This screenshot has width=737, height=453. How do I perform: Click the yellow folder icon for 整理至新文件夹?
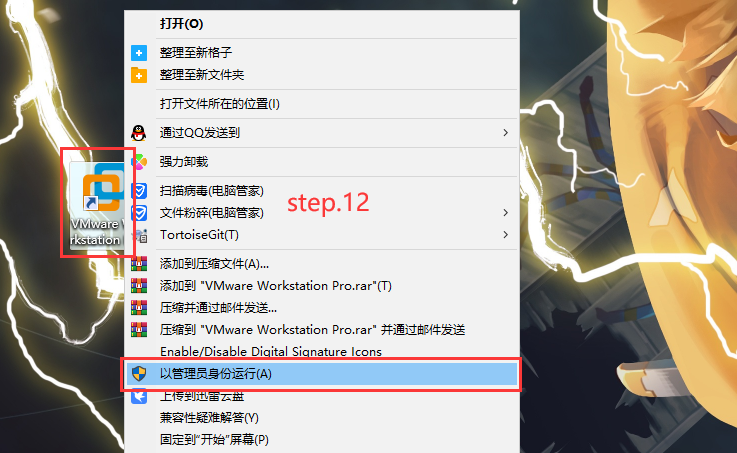tap(139, 75)
